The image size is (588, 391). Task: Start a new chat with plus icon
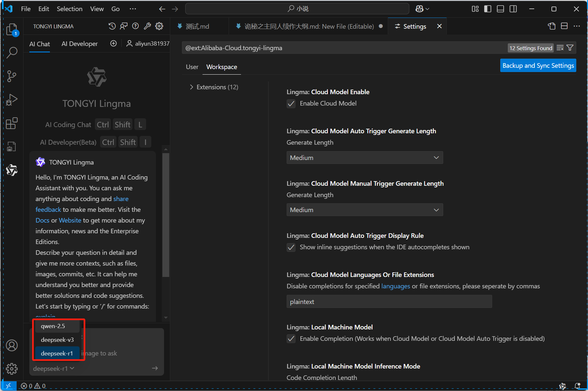coord(113,44)
